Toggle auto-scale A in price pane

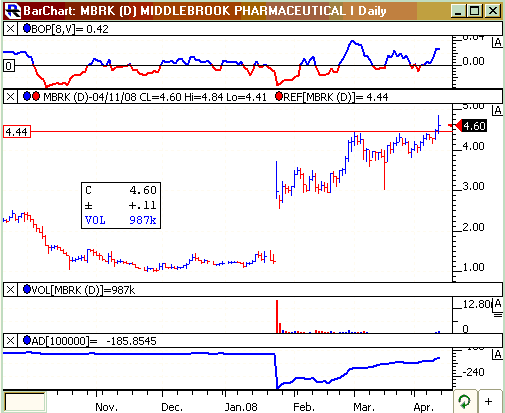tap(497, 110)
